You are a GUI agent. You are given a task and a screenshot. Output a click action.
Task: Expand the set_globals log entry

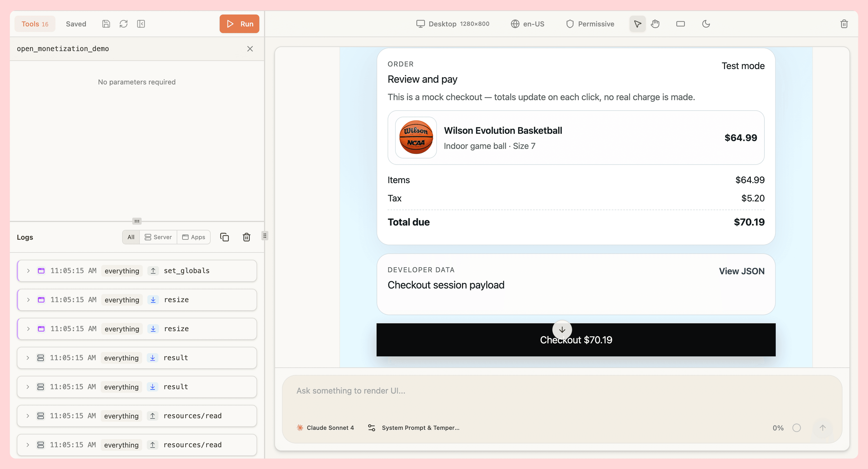point(28,270)
